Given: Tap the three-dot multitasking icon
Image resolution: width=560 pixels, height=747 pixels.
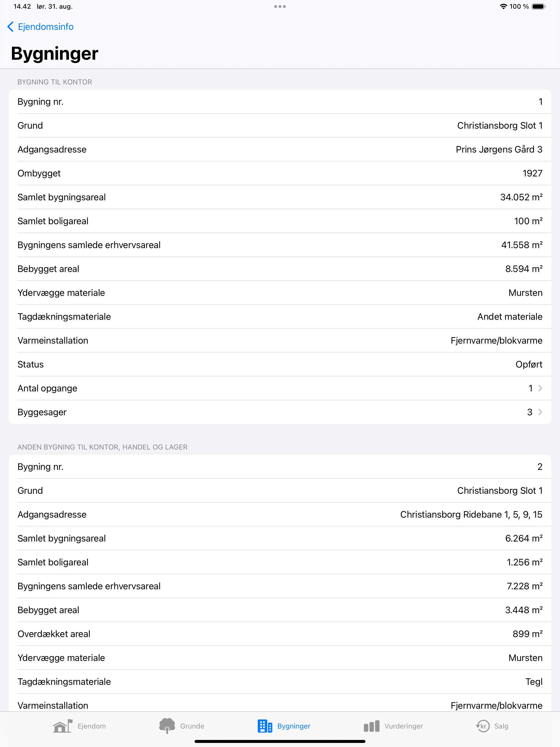Looking at the screenshot, I should pos(280,7).
